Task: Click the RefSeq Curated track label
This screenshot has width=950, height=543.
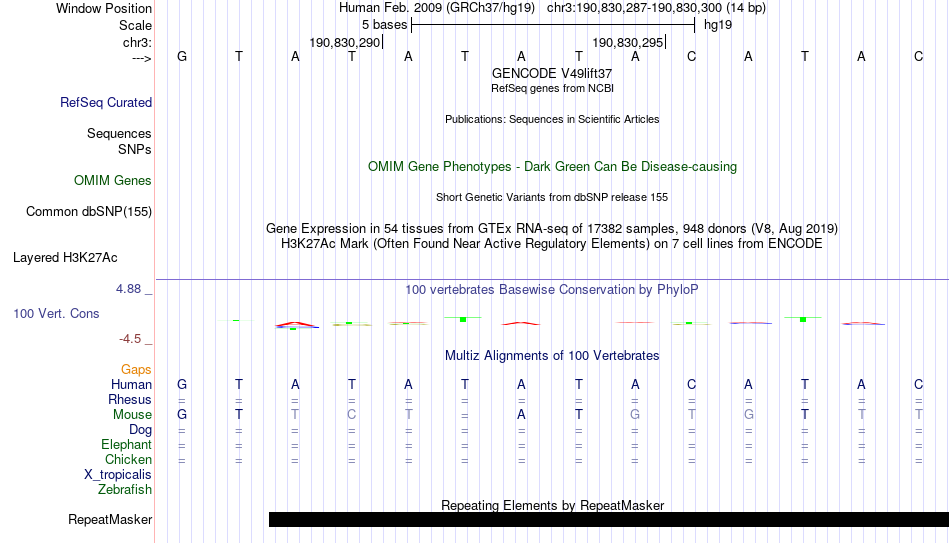Action: (x=105, y=102)
